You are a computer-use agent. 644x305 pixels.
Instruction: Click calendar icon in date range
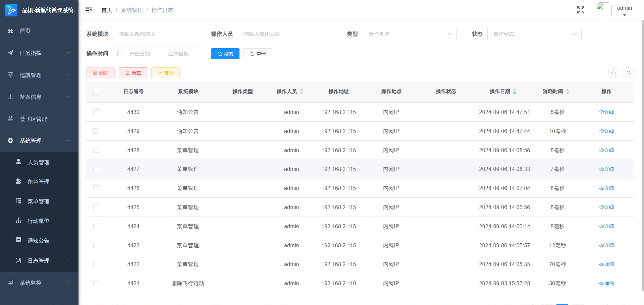120,54
